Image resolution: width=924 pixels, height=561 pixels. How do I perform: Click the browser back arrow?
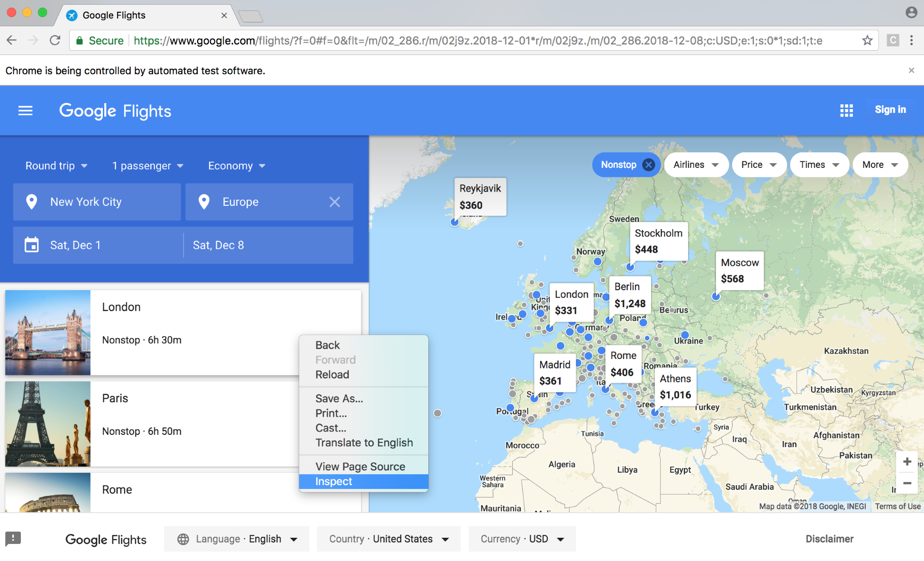pyautogui.click(x=12, y=40)
